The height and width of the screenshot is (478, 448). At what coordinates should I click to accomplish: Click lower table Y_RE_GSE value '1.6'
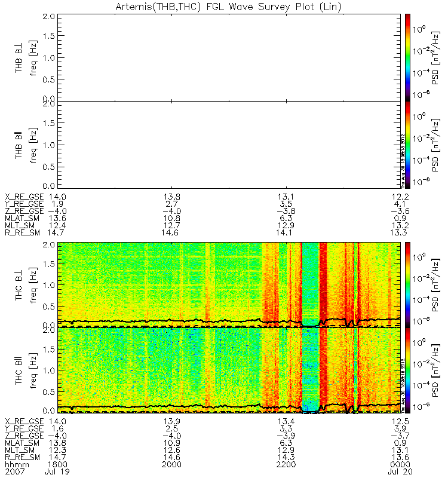point(57,428)
